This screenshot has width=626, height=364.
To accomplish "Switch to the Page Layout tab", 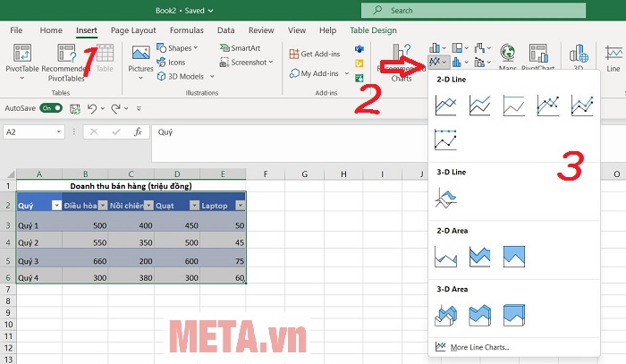I will [133, 30].
